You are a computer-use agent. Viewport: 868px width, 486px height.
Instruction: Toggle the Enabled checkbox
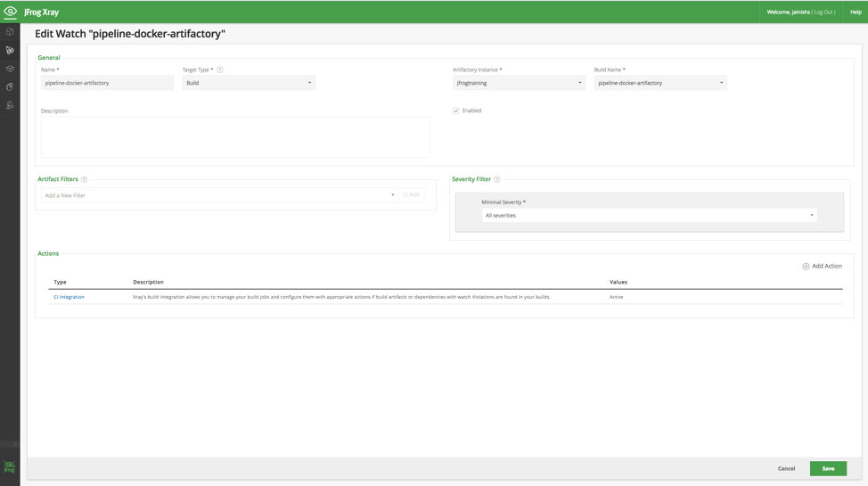point(456,111)
